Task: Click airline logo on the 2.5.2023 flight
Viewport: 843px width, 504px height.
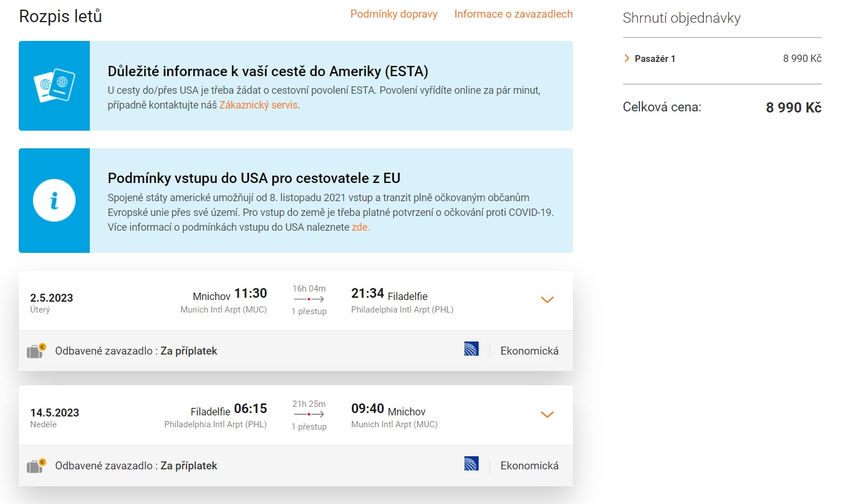Action: point(471,349)
